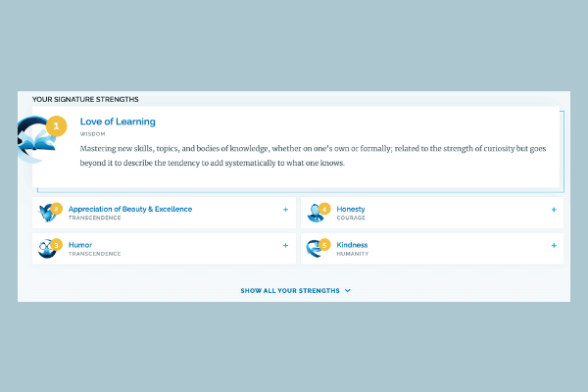The width and height of the screenshot is (588, 392).
Task: Click the Honesty person icon
Action: (316, 213)
